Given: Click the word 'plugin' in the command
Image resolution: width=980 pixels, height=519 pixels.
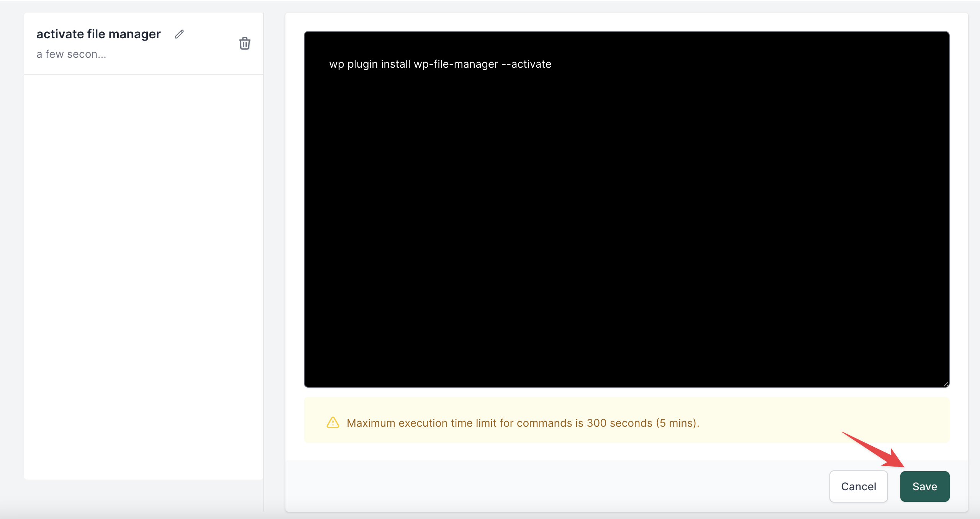Looking at the screenshot, I should (362, 64).
